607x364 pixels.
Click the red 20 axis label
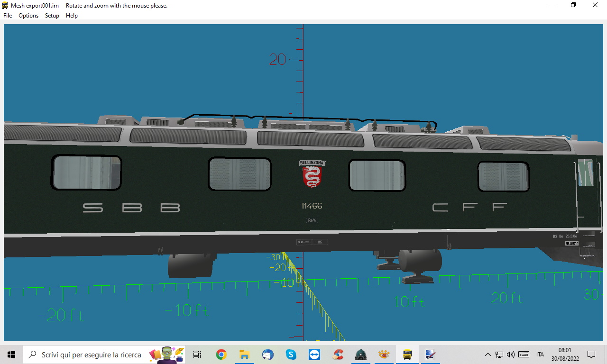[x=278, y=60]
